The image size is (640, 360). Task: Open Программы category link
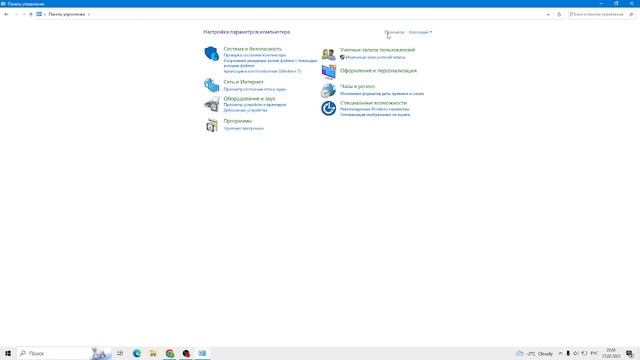238,121
